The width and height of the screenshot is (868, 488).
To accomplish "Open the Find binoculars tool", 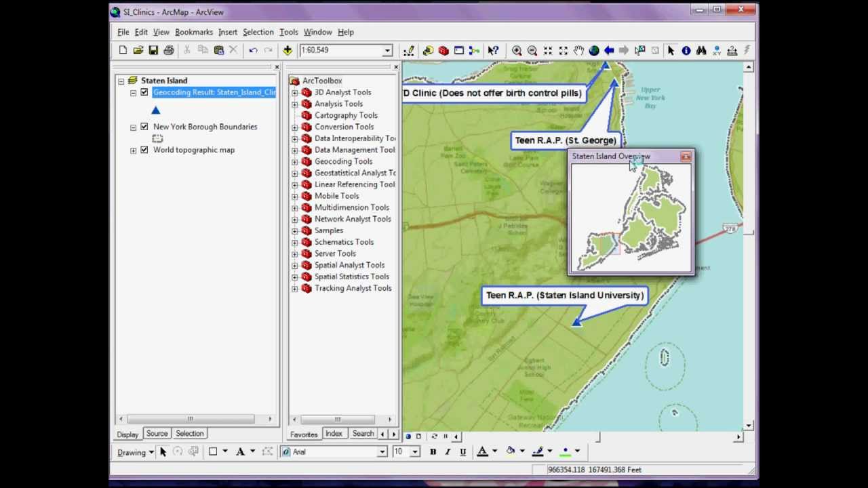I will 701,51.
